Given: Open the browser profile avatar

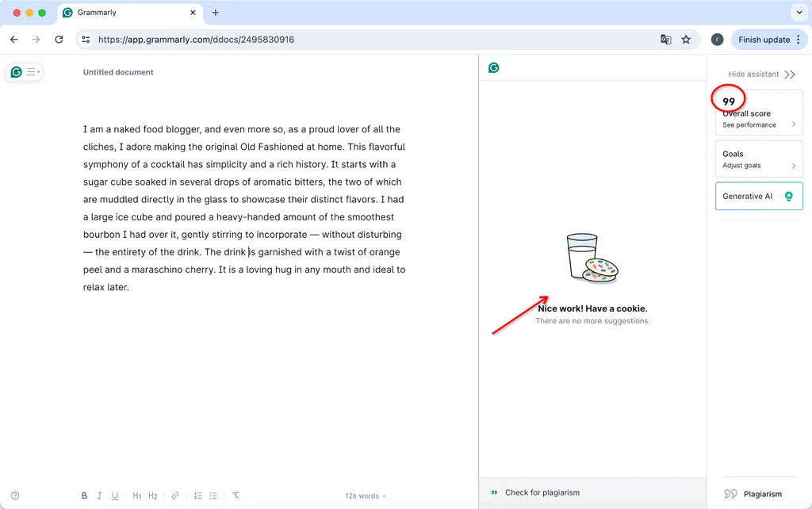Looking at the screenshot, I should click(x=717, y=40).
